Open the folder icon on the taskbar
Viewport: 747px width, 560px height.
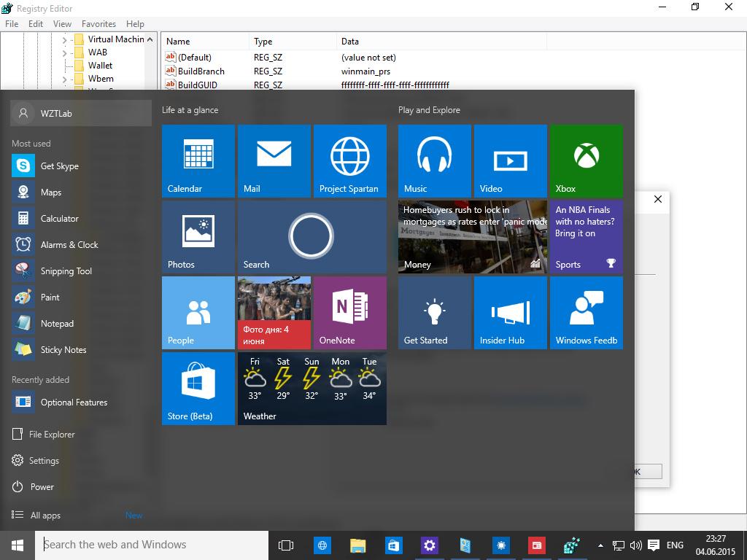[357, 545]
